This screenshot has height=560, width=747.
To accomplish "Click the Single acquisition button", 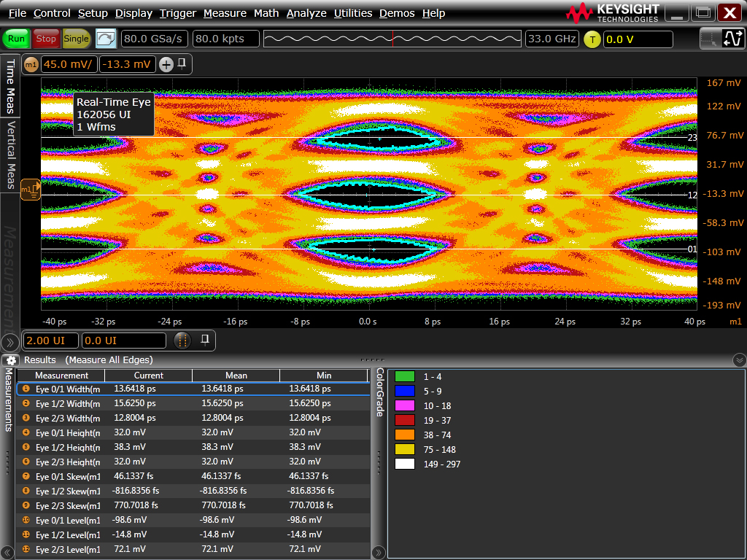I will (76, 39).
